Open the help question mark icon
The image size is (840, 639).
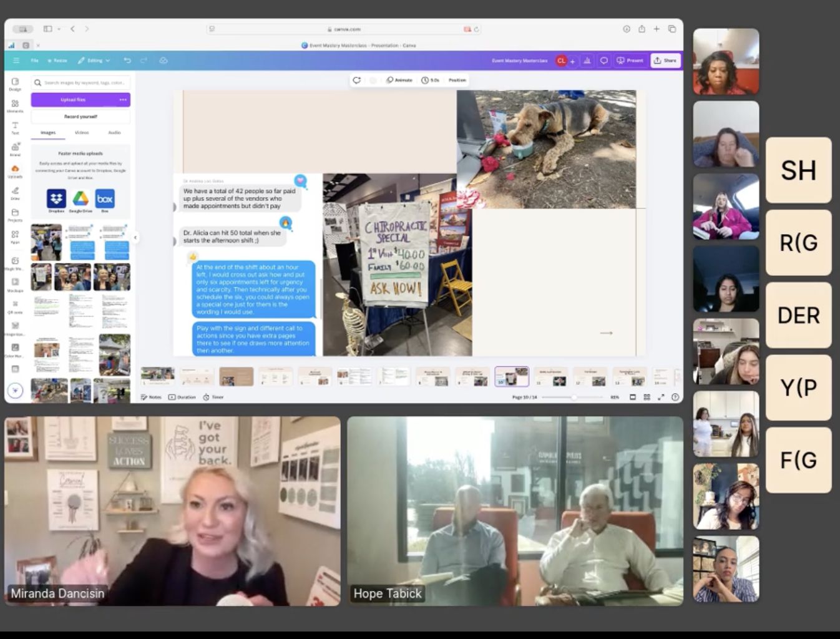tap(675, 397)
